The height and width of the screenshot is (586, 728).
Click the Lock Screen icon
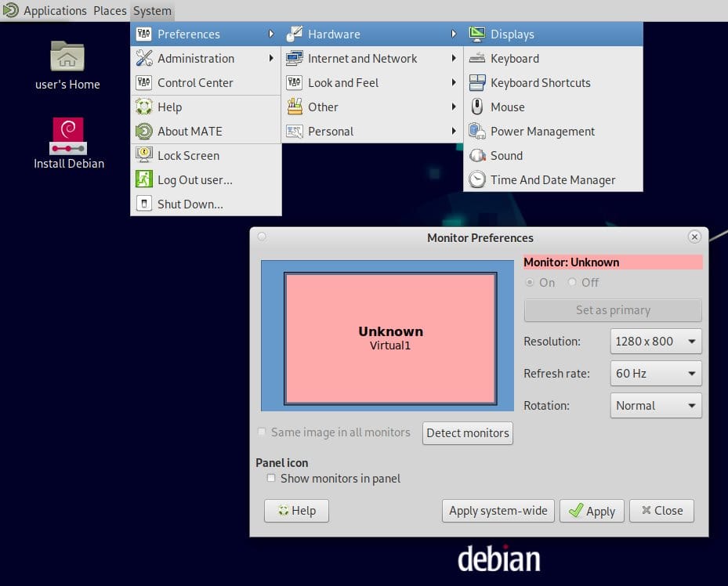click(143, 156)
